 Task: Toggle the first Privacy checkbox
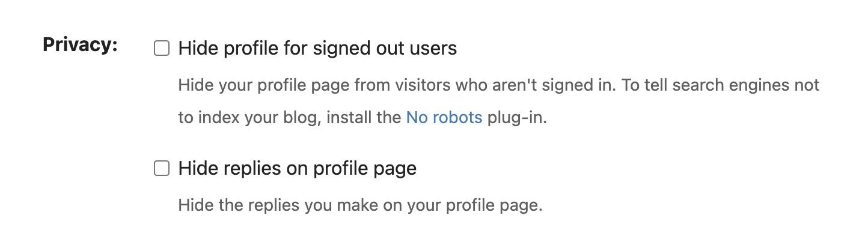(x=162, y=48)
